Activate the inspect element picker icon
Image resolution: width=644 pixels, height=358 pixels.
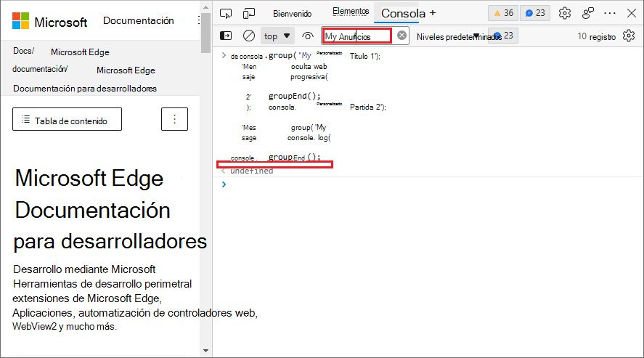click(226, 14)
